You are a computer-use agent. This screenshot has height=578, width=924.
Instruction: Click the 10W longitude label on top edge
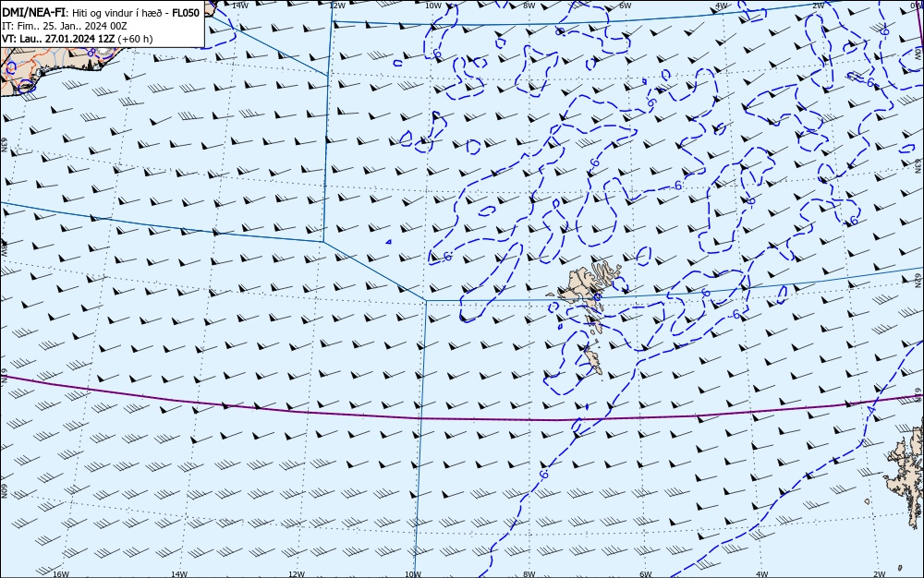coord(433,6)
